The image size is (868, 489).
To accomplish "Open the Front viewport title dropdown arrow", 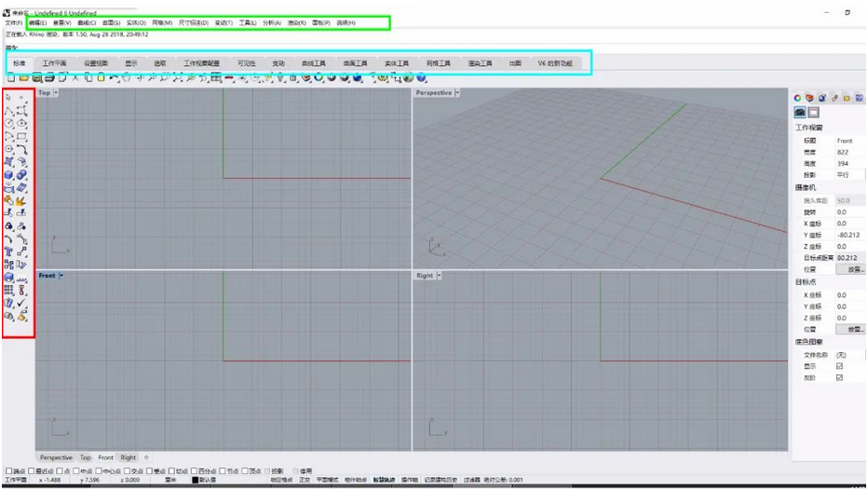I will click(61, 276).
